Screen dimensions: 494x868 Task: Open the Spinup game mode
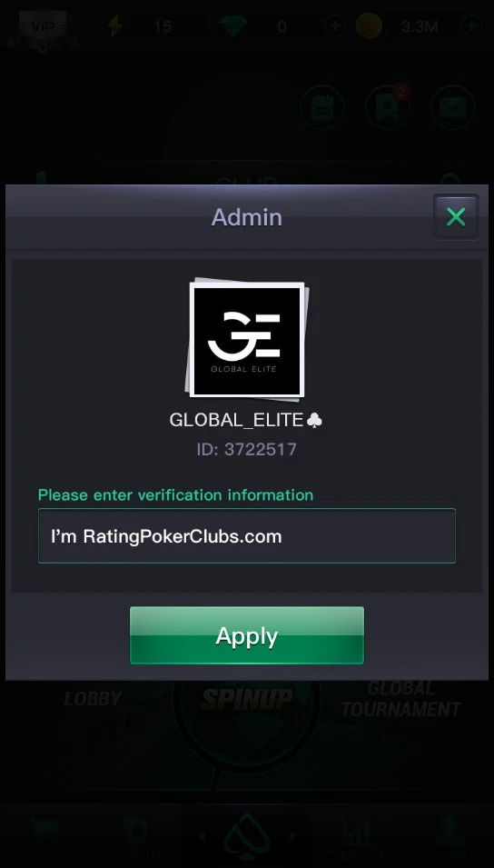click(x=247, y=699)
